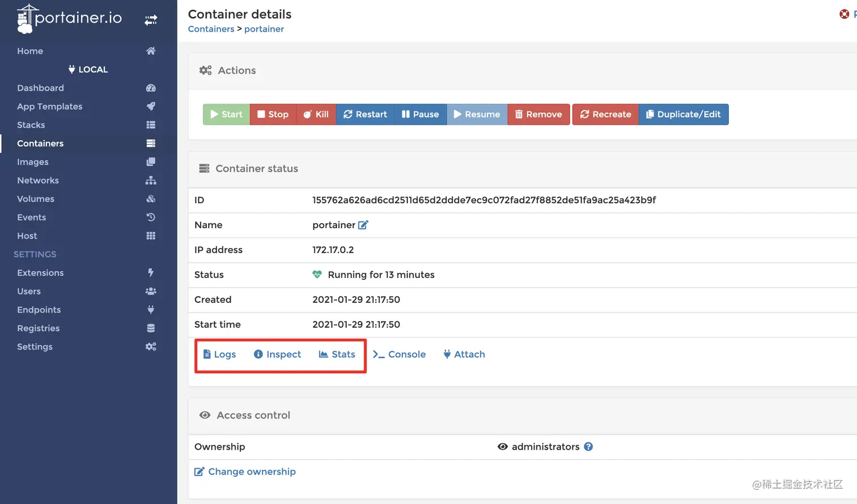The image size is (857, 504).
Task: Click the administrators ownership value
Action: (546, 447)
